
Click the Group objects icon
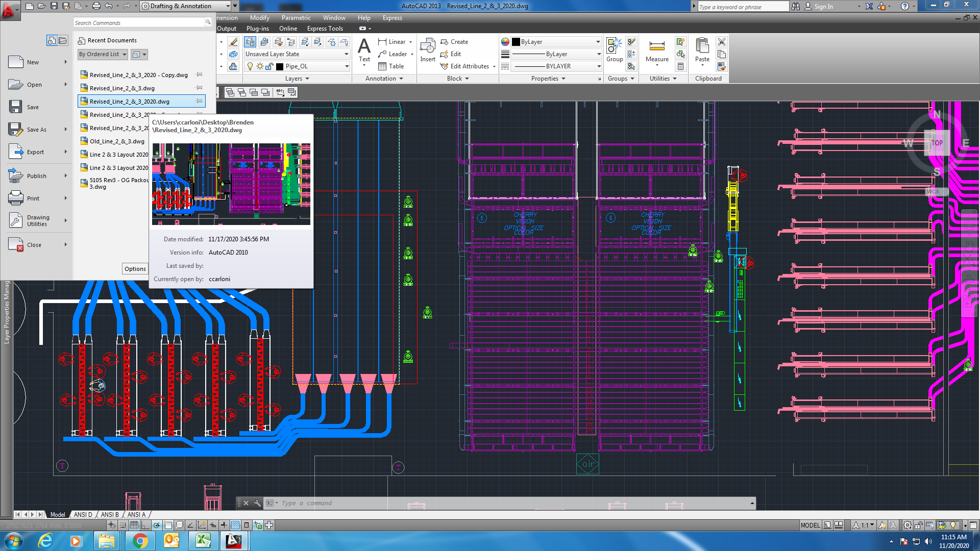point(614,50)
